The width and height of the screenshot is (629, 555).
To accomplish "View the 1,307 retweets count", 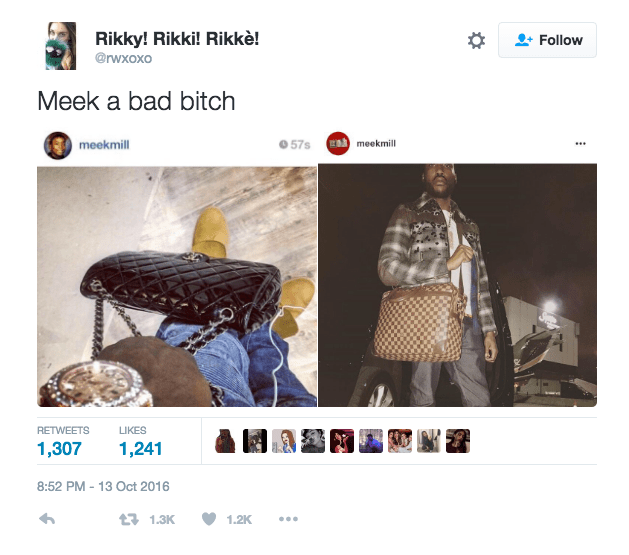I will pyautogui.click(x=59, y=449).
